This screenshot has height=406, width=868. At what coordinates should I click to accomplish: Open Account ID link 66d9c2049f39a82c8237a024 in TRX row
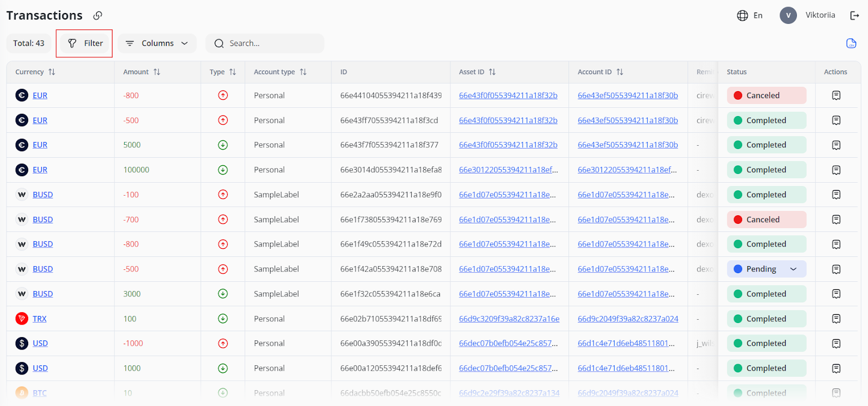coord(628,319)
